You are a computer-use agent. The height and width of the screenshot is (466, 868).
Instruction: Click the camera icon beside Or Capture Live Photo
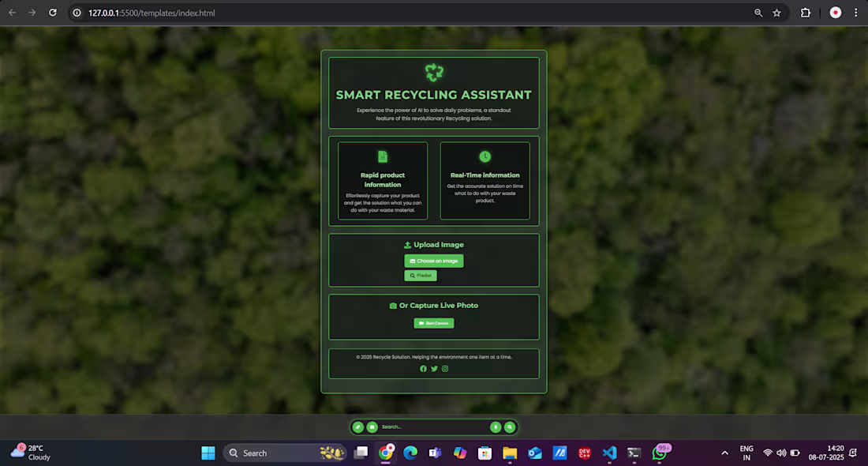pyautogui.click(x=393, y=306)
